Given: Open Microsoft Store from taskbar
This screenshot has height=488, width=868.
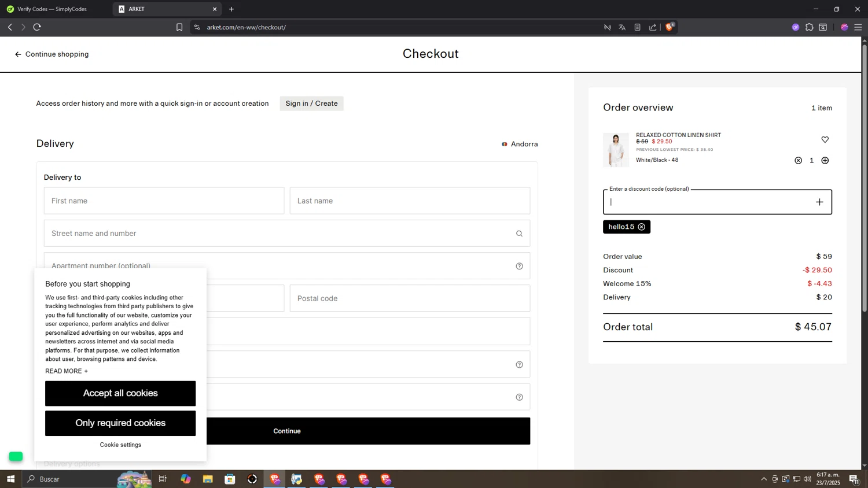Looking at the screenshot, I should (230, 479).
